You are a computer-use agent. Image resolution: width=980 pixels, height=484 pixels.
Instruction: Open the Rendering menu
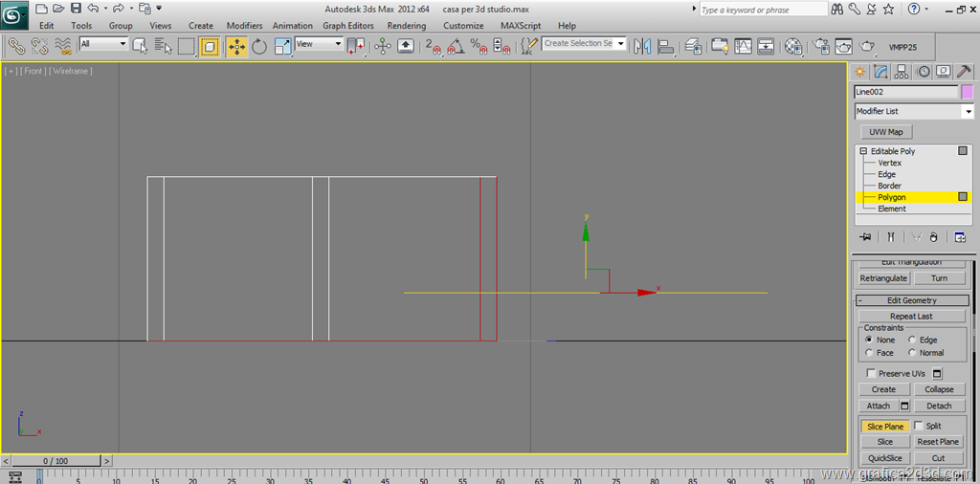point(406,26)
